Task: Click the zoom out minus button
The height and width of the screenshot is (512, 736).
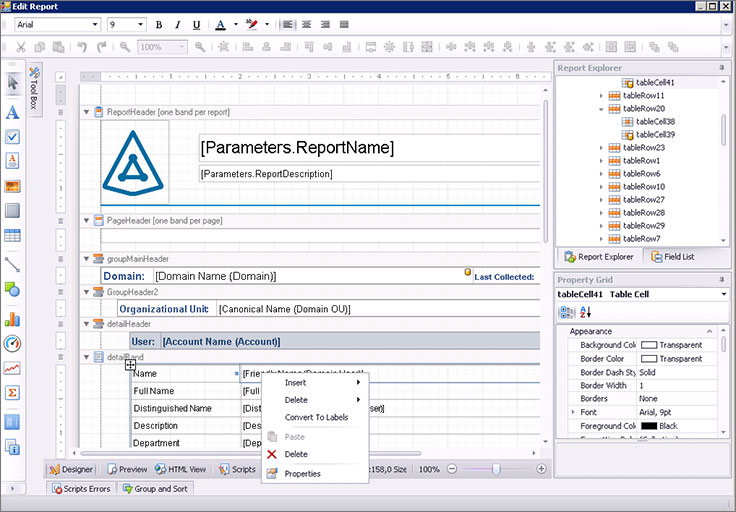Action: tap(452, 469)
